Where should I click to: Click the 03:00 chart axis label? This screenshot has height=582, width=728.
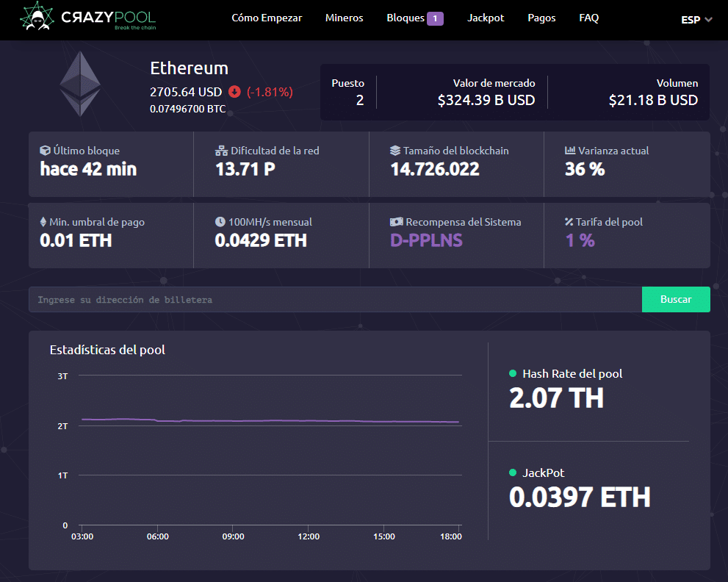(82, 536)
